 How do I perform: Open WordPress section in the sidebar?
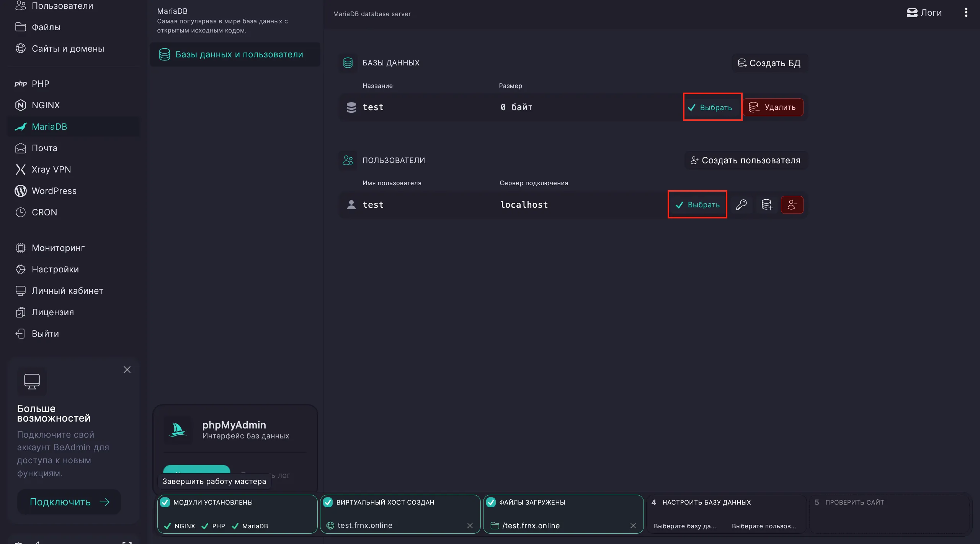point(54,191)
